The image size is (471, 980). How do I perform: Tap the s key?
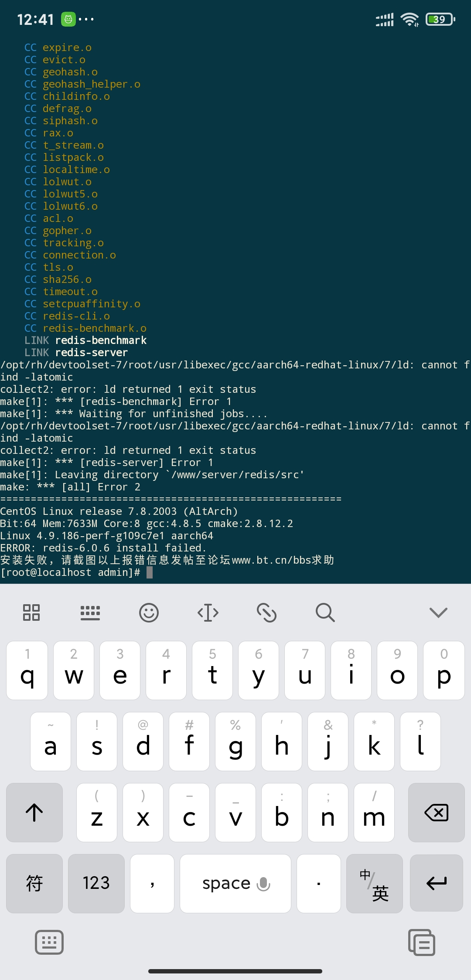pos(97,742)
